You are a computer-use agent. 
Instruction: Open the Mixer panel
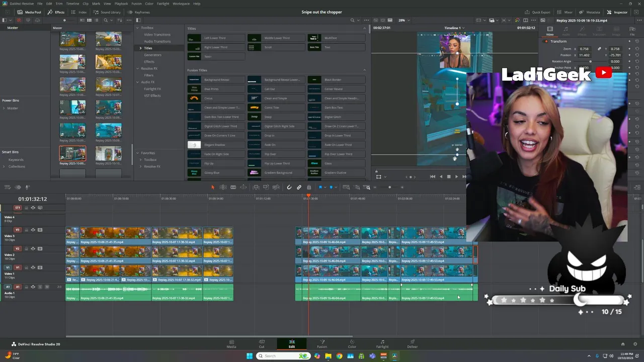point(565,12)
